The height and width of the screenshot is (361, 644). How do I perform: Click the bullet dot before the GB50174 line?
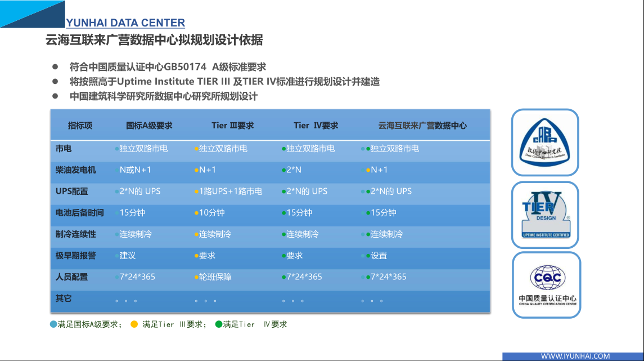(x=55, y=66)
